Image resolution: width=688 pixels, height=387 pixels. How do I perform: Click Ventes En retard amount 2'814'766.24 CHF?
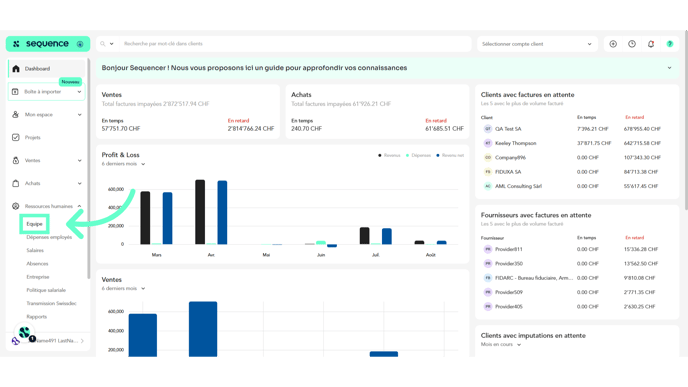251,129
